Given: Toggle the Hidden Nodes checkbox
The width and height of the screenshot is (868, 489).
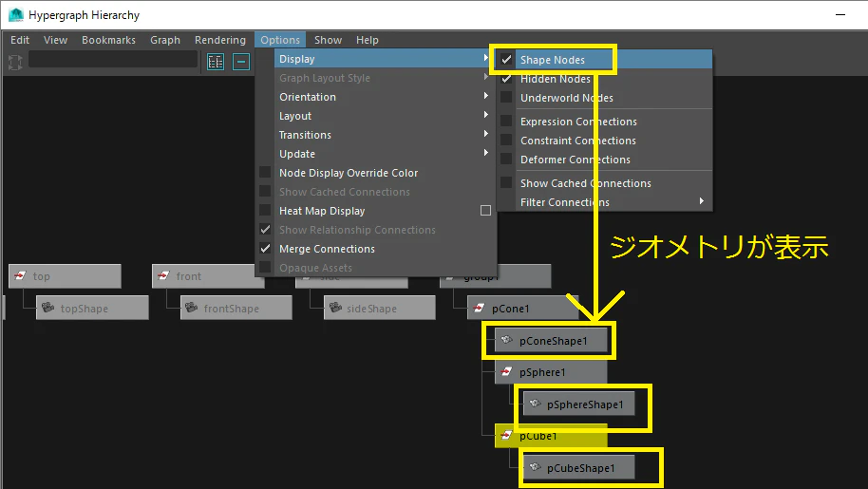Looking at the screenshot, I should (506, 79).
